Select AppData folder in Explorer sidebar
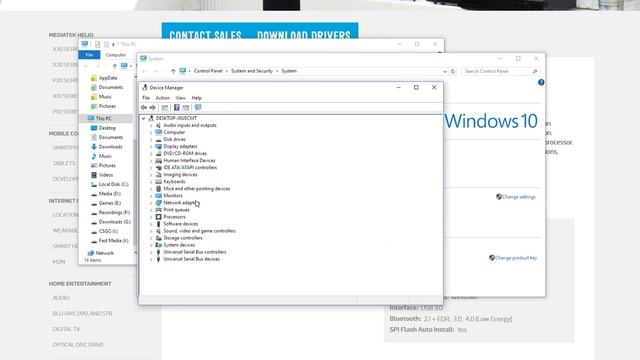Screen dimensions: 640x360 tap(108, 78)
